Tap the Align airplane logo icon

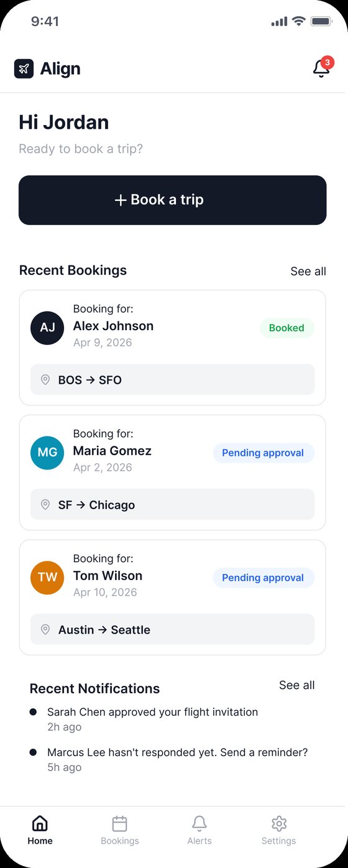pyautogui.click(x=24, y=68)
